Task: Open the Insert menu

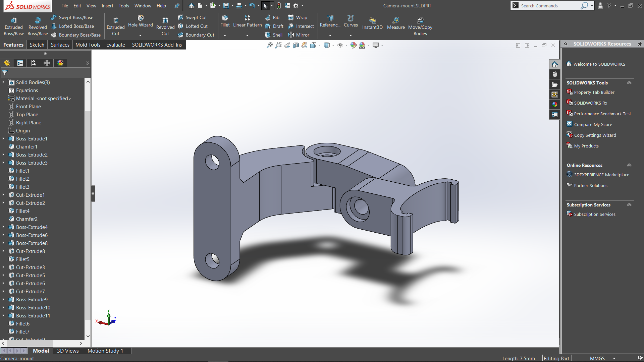Action: click(x=107, y=6)
